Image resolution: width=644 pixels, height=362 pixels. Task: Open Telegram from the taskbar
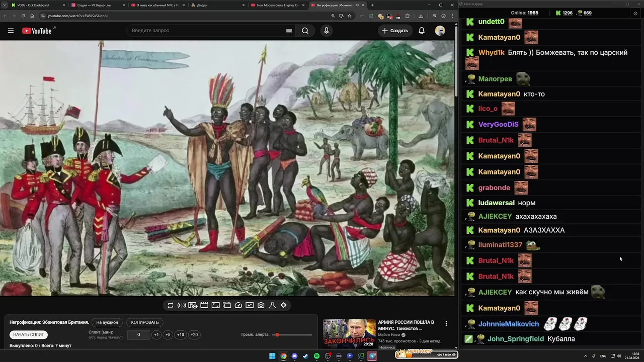pyautogui.click(x=372, y=356)
